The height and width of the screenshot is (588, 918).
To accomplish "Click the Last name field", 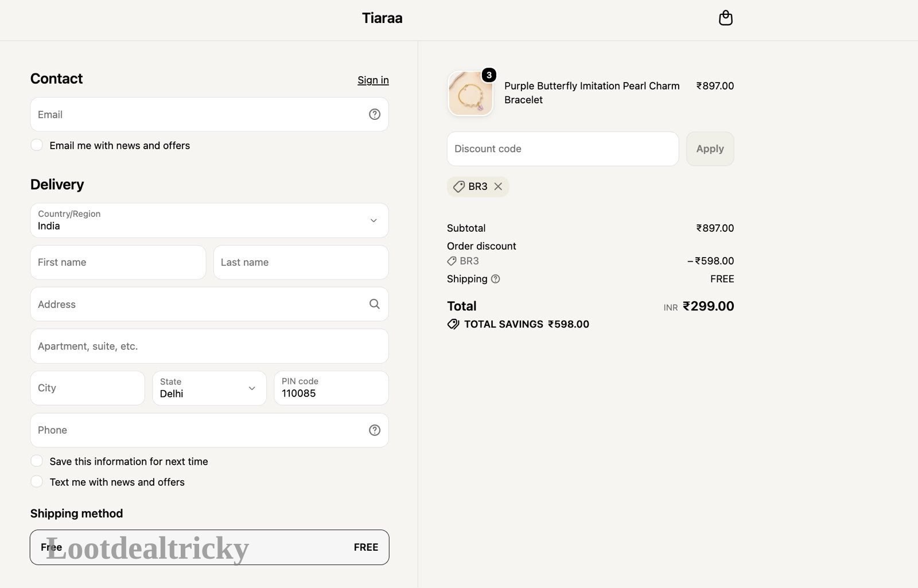I will (x=301, y=262).
